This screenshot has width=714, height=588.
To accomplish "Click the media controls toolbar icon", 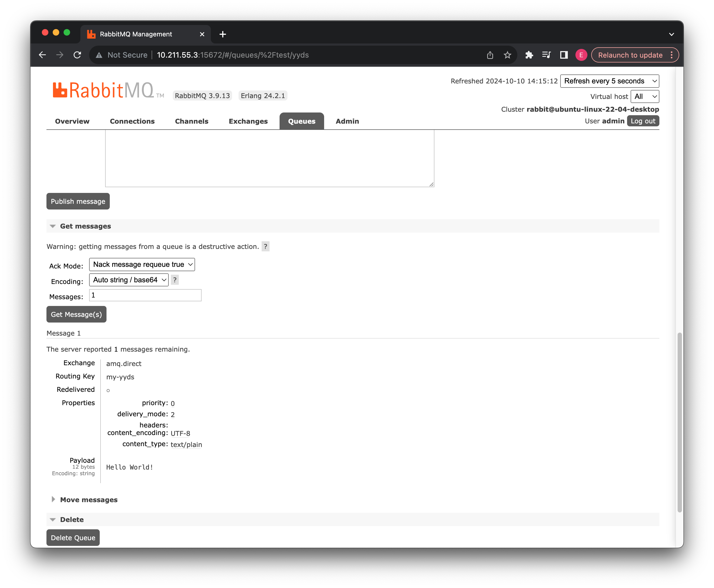I will (547, 55).
